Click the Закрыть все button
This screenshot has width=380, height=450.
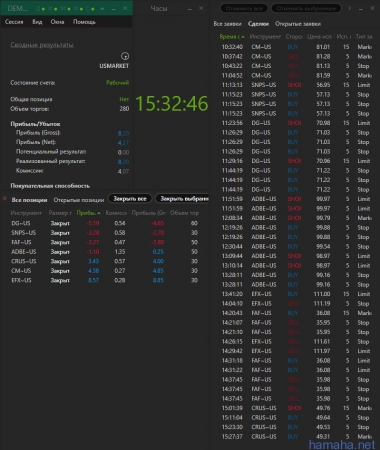(x=130, y=199)
